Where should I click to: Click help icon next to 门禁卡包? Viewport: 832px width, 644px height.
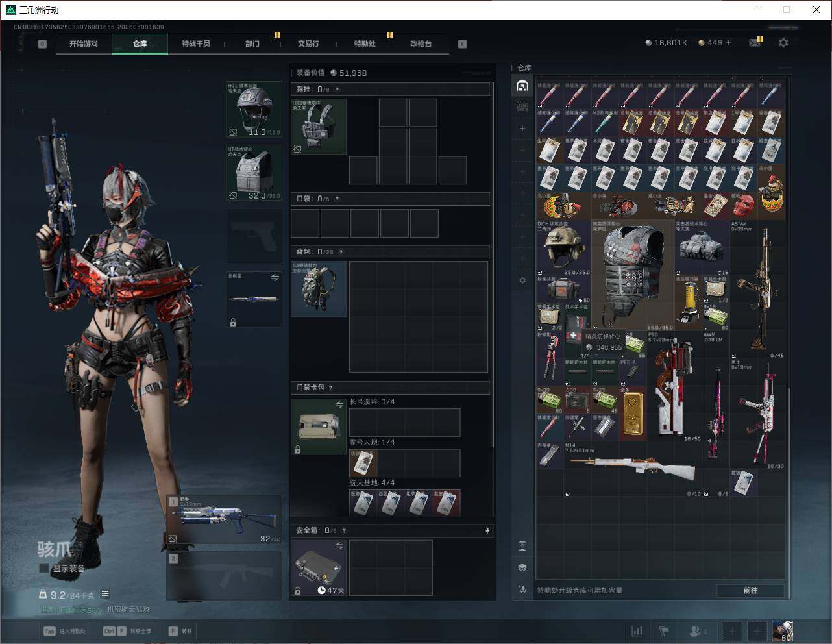coord(330,388)
